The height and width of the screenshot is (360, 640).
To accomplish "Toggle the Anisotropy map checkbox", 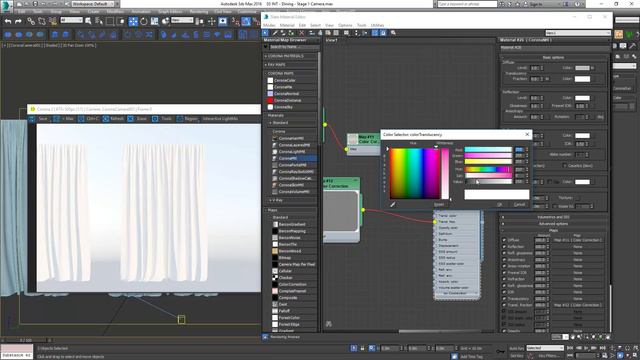I will [x=504, y=260].
